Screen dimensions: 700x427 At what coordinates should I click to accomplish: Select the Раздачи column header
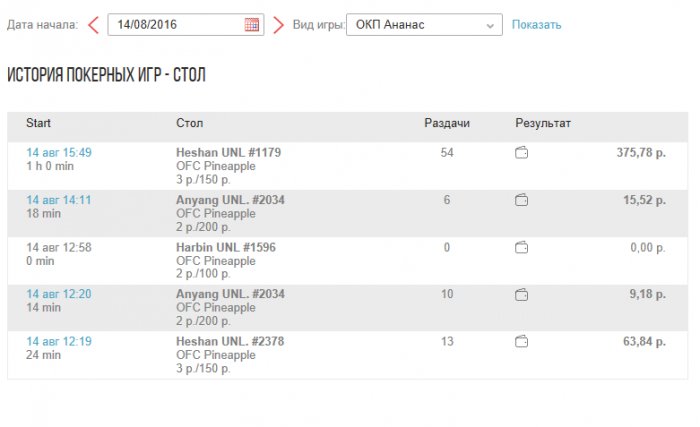coord(447,123)
